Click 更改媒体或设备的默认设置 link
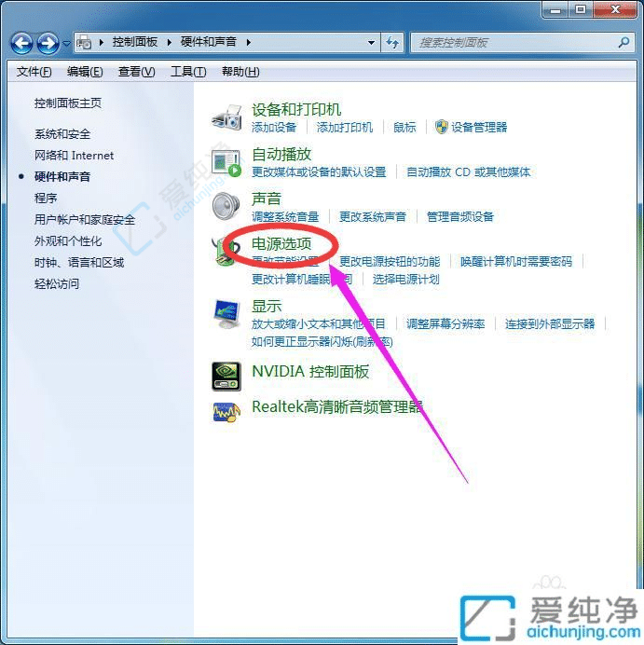Viewport: 644px width, 645px height. point(319,172)
